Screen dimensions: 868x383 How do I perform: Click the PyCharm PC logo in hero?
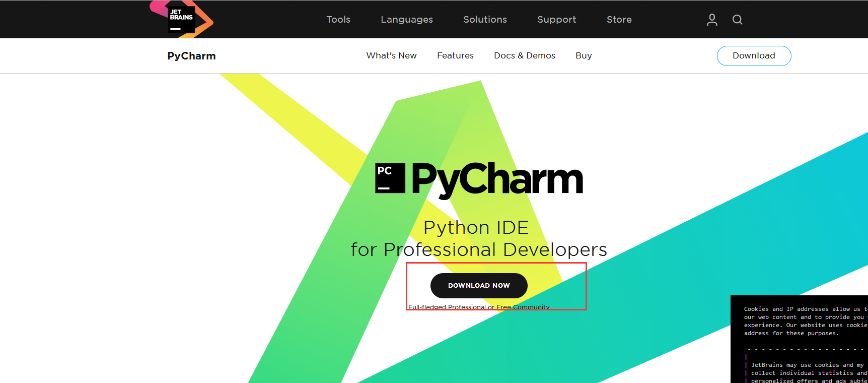390,178
